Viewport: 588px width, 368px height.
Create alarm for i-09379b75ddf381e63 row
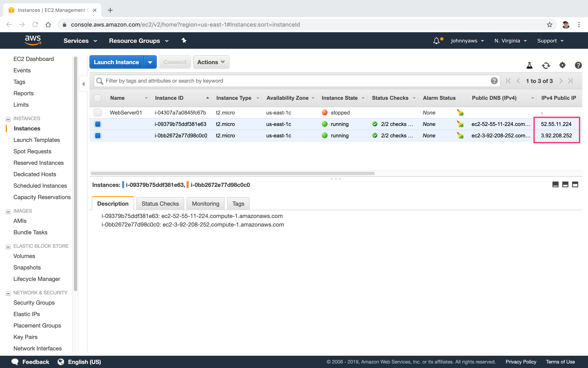point(460,124)
